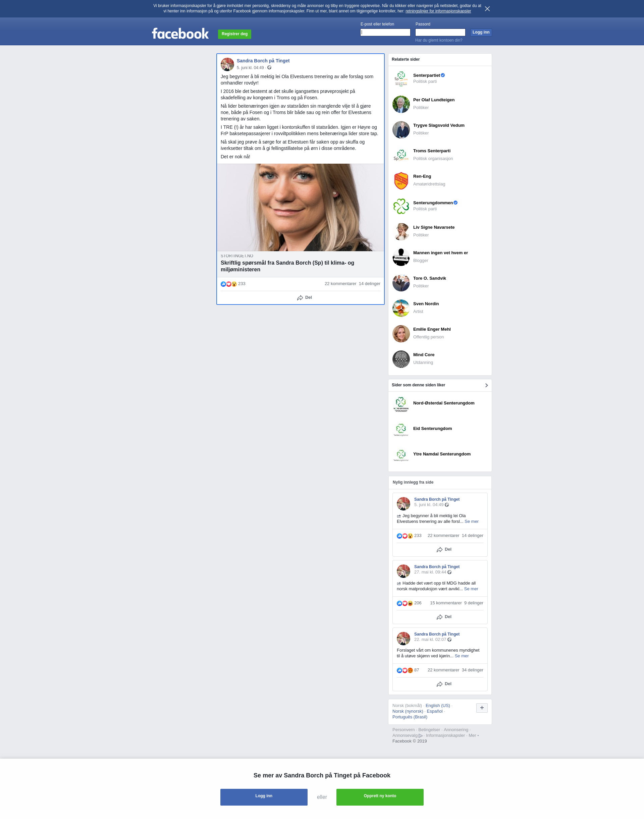Click the Facebook logo
The image size is (644, 819).
[180, 34]
